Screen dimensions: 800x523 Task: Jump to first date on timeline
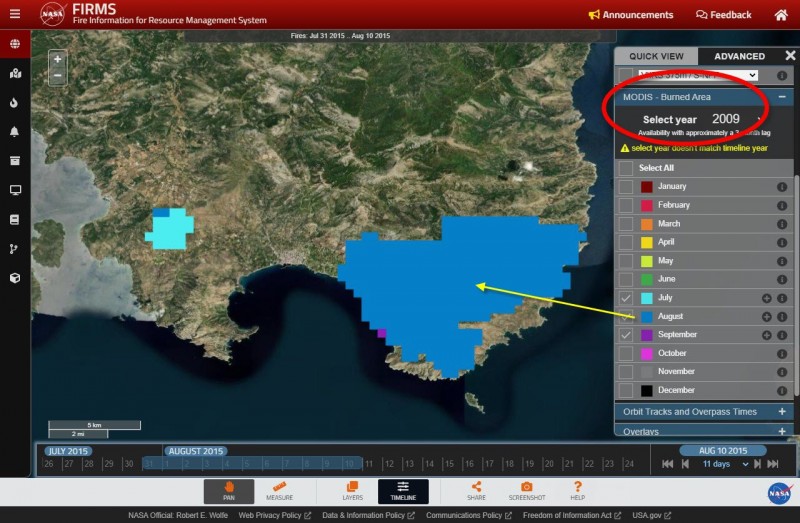(667, 464)
